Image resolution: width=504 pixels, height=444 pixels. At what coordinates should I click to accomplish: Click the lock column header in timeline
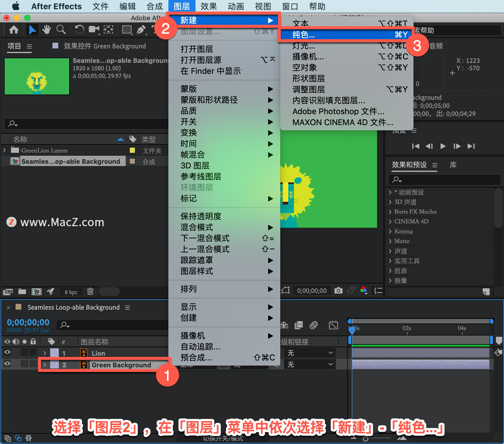point(33,342)
